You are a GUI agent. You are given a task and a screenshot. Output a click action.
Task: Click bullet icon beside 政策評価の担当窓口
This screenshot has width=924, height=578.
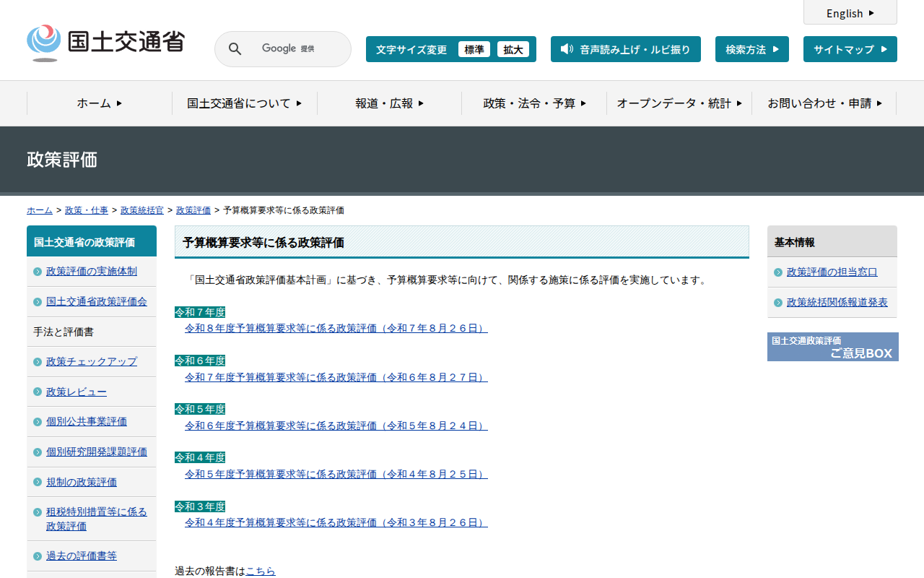(778, 272)
